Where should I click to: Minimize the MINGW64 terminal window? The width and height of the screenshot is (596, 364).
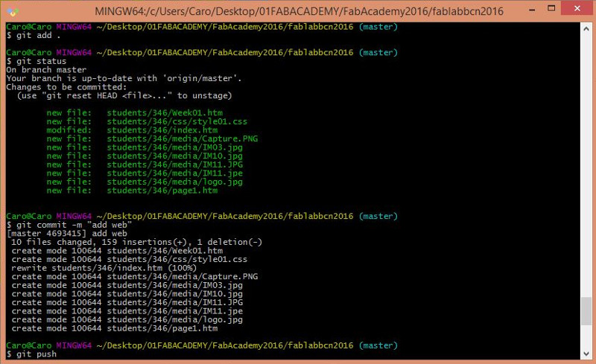tap(532, 9)
